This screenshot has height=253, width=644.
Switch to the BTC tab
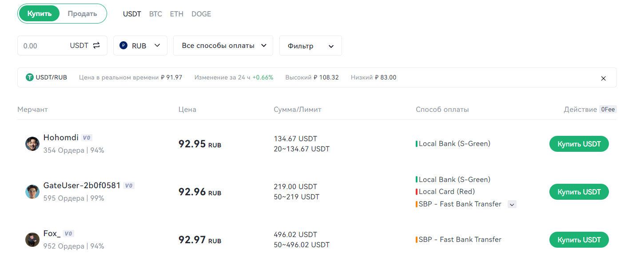tap(155, 14)
